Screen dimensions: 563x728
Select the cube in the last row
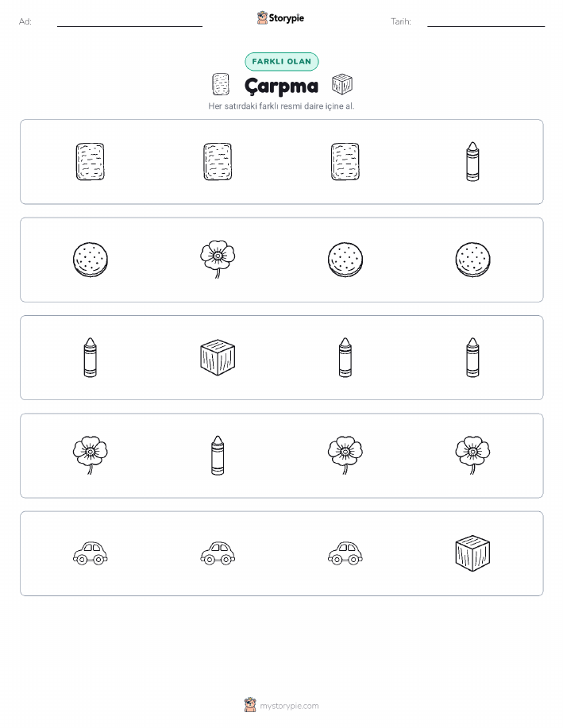(472, 553)
